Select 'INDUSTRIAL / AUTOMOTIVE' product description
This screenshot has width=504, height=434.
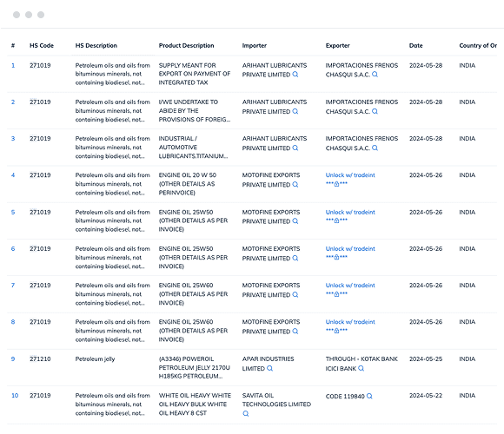193,147
